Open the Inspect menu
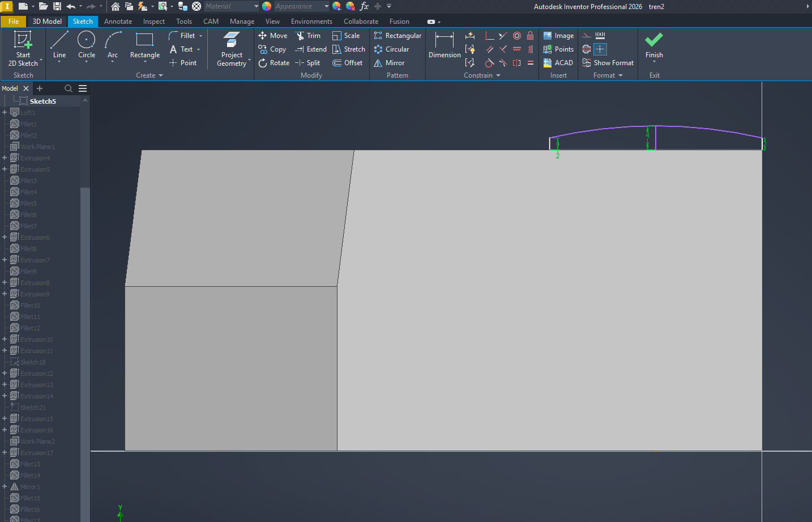 (x=153, y=21)
